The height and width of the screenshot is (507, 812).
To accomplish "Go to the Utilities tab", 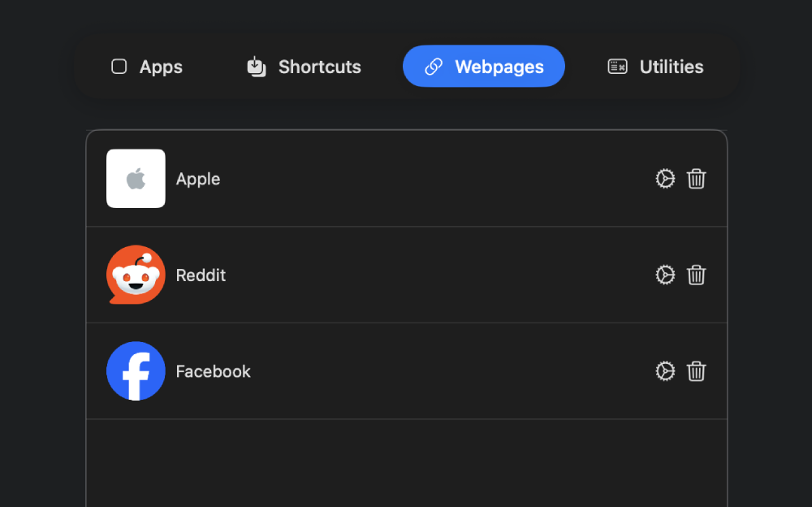I will (x=656, y=67).
